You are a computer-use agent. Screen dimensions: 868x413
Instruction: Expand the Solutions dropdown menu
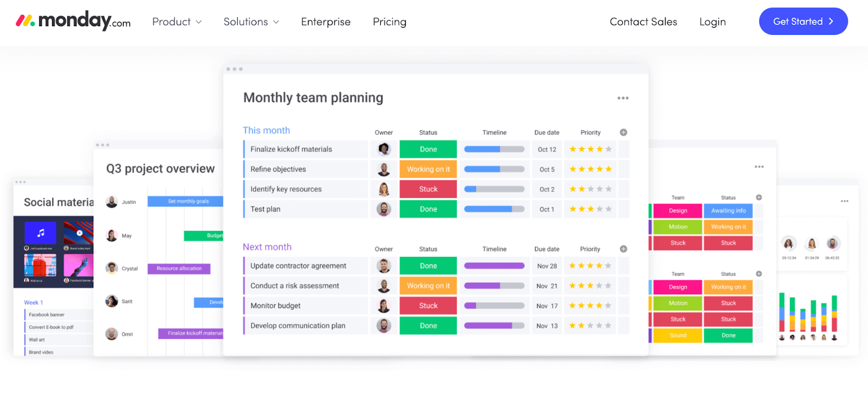(x=251, y=22)
